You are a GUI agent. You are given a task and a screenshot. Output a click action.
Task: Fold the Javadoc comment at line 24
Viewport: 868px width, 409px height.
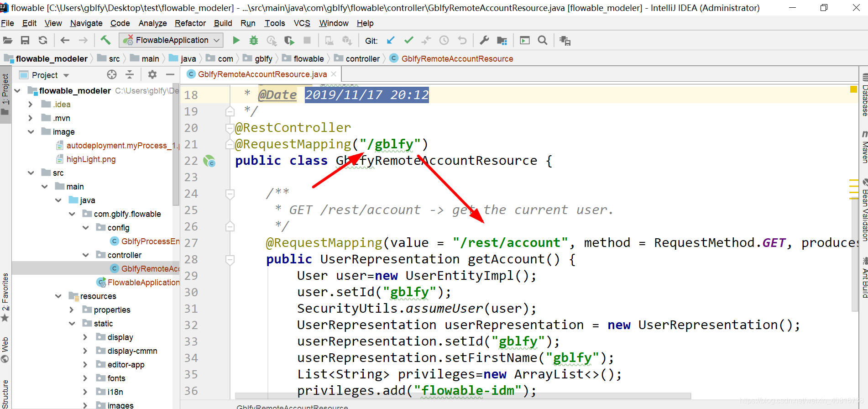(230, 194)
